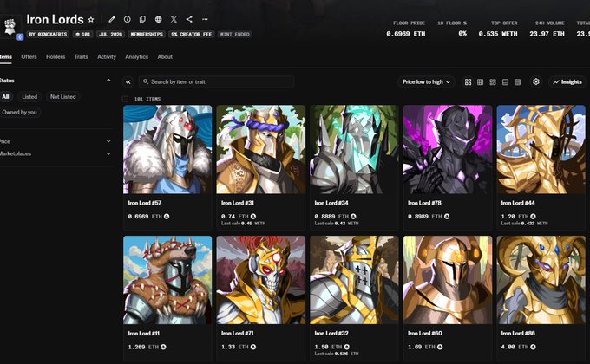Click the 0.535 WETH top offer stat

(x=498, y=34)
